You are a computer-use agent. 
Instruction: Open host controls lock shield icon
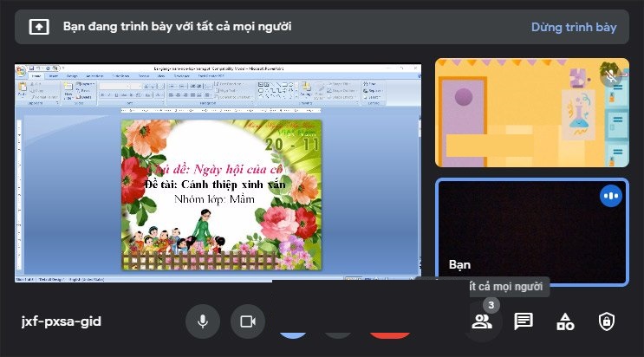click(607, 321)
